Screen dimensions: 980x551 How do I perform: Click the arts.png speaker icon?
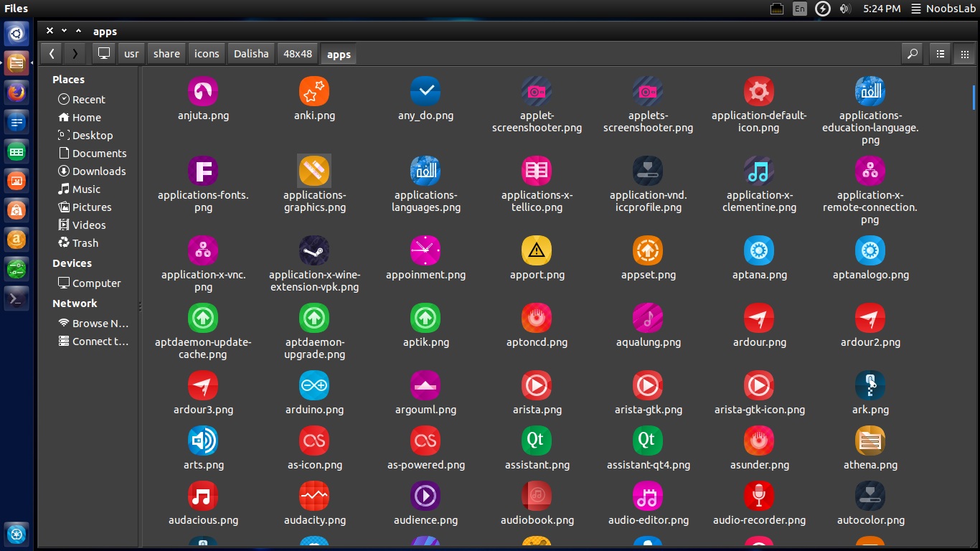pyautogui.click(x=203, y=441)
